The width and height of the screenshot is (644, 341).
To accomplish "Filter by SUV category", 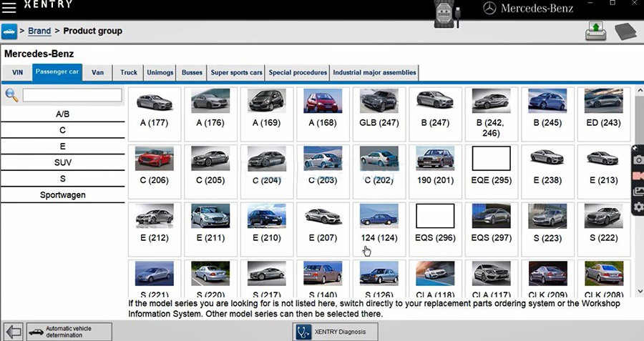I will [x=62, y=162].
